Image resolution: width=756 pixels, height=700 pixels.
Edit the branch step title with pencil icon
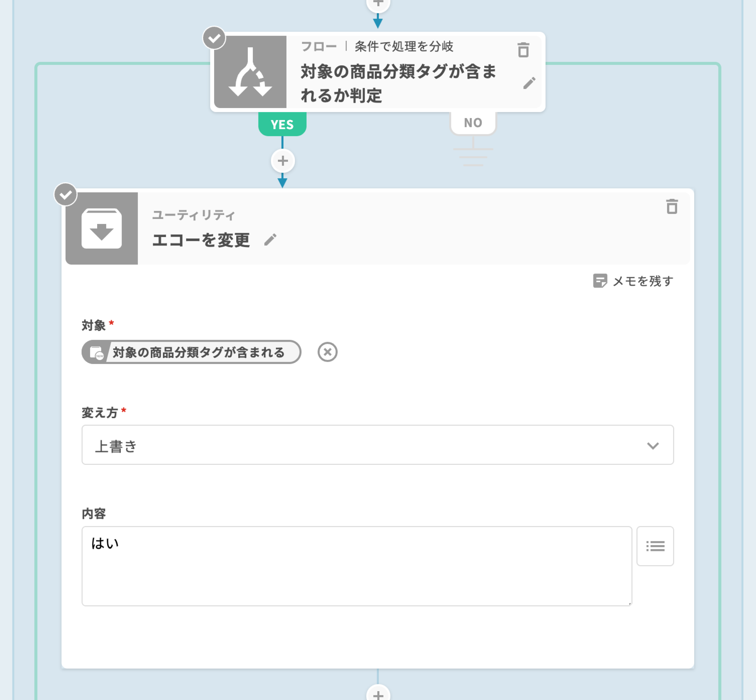529,83
